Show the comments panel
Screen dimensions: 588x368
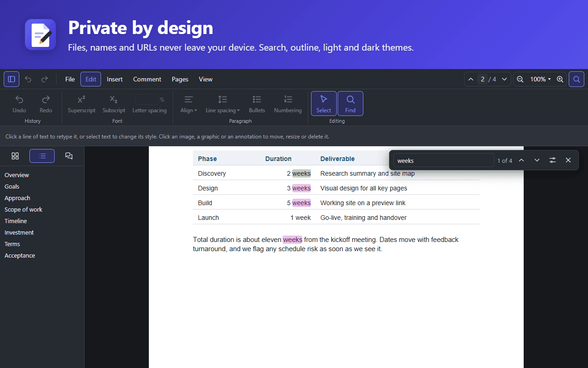coord(69,156)
